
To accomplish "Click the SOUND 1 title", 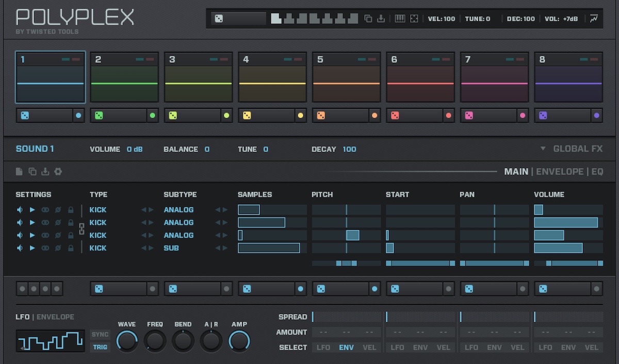I will point(35,149).
